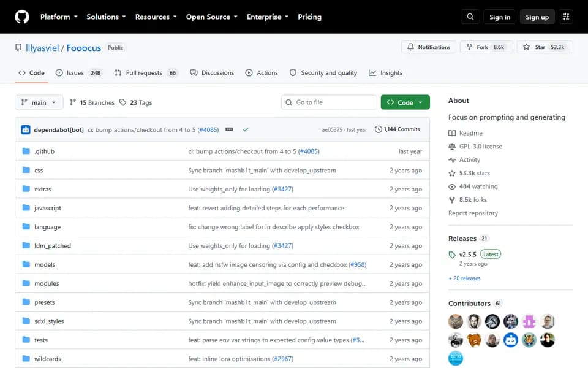The width and height of the screenshot is (588, 368).
Task: Fork the repository using Fork button
Action: tap(486, 47)
